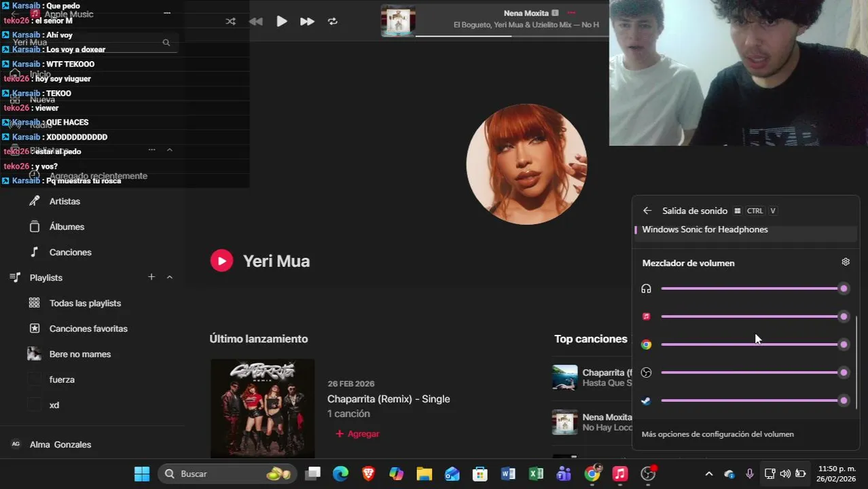
Task: Mute Steam in the volume mixer
Action: click(646, 401)
